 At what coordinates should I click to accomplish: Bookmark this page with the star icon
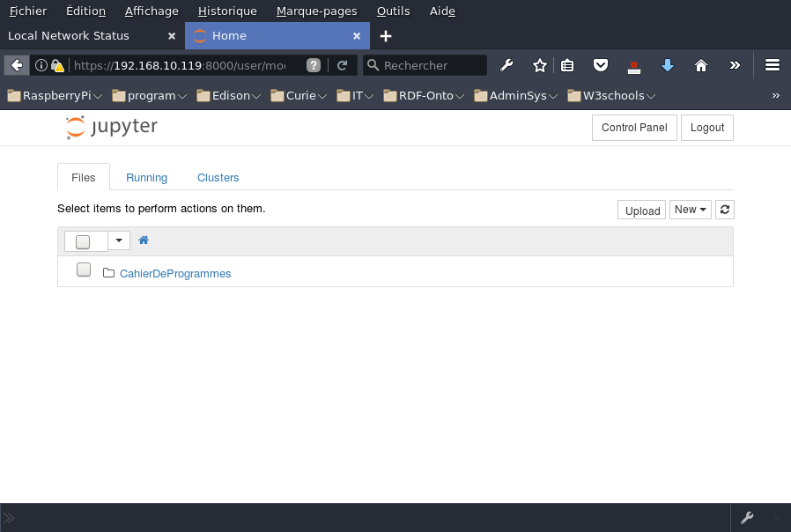(539, 65)
